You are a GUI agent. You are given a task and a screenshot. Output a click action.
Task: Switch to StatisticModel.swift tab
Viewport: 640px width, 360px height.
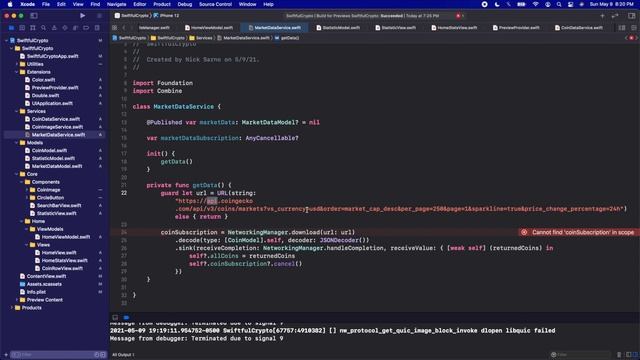point(338,28)
